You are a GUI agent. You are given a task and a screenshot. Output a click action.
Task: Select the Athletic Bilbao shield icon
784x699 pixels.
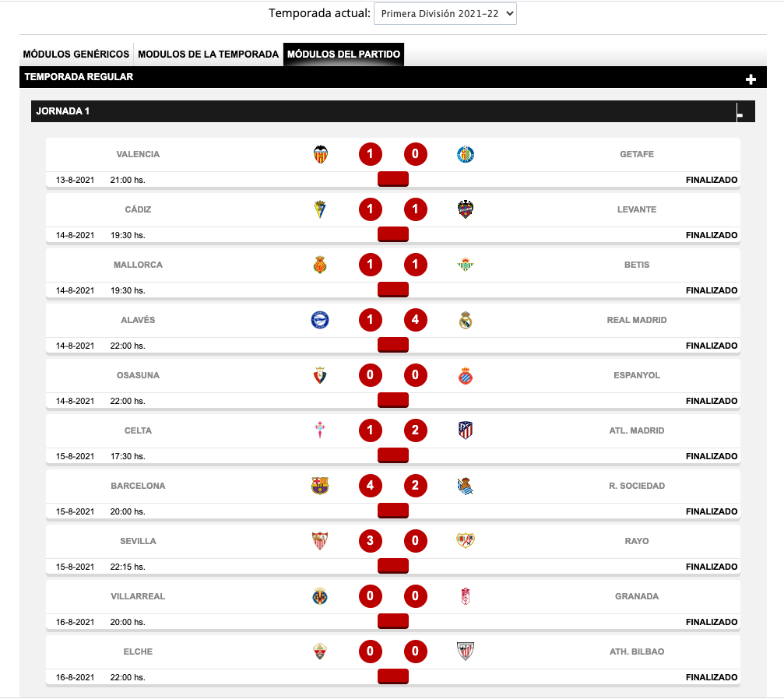coord(466,652)
